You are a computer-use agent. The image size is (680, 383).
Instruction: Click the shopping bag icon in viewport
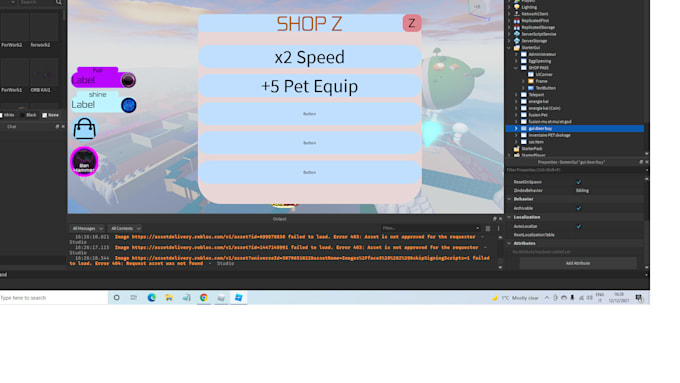(x=85, y=129)
